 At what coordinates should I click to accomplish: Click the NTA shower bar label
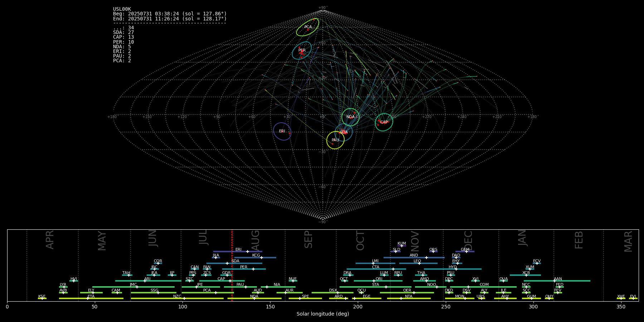(x=409, y=297)
